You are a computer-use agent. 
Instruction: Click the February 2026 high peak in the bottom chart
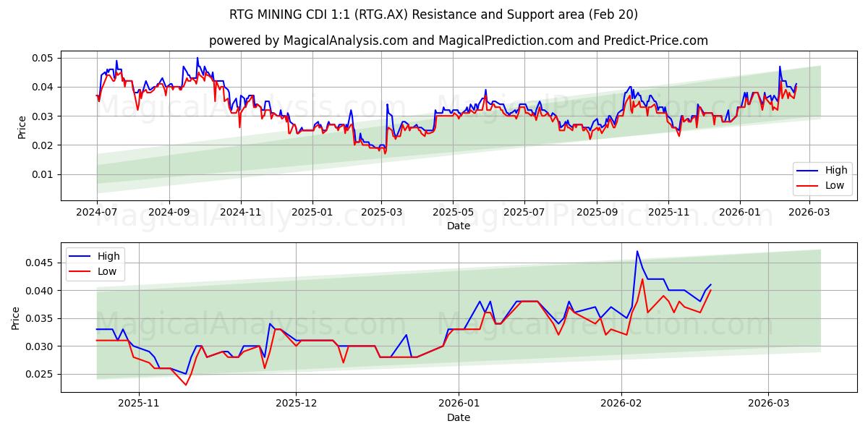click(x=637, y=251)
